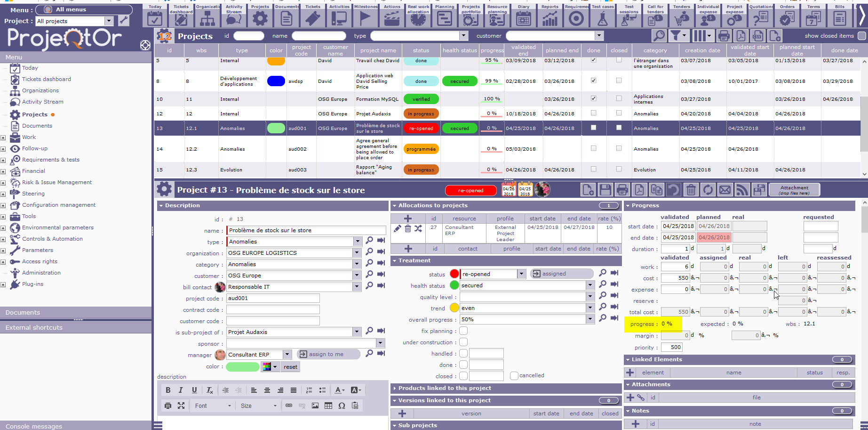This screenshot has width=868, height=430.
Task: Open the advanced filter funnel icon
Action: pos(676,36)
